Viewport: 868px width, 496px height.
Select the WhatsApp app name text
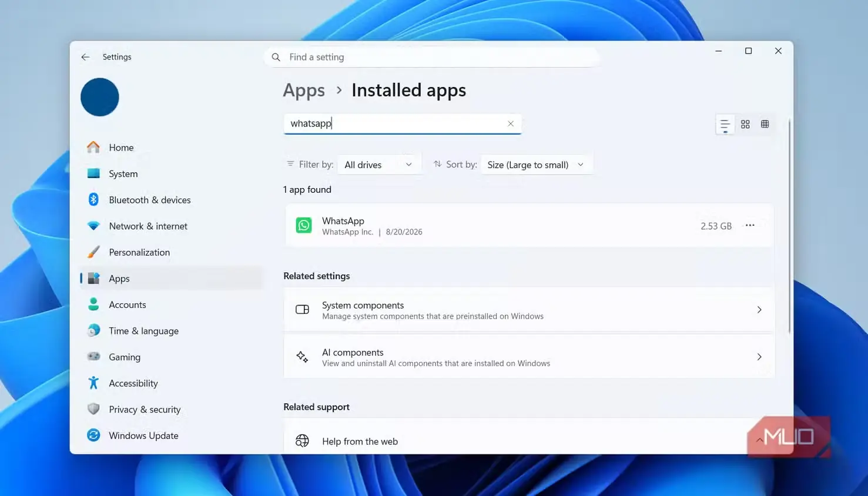[x=343, y=221]
